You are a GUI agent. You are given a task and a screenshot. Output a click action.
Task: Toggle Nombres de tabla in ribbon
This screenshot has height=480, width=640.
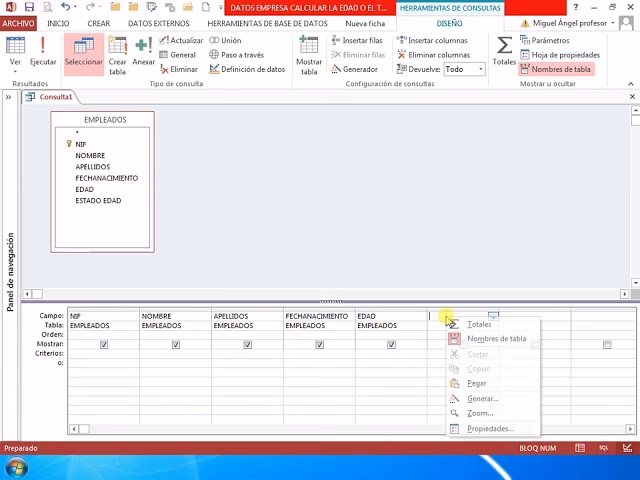(556, 69)
